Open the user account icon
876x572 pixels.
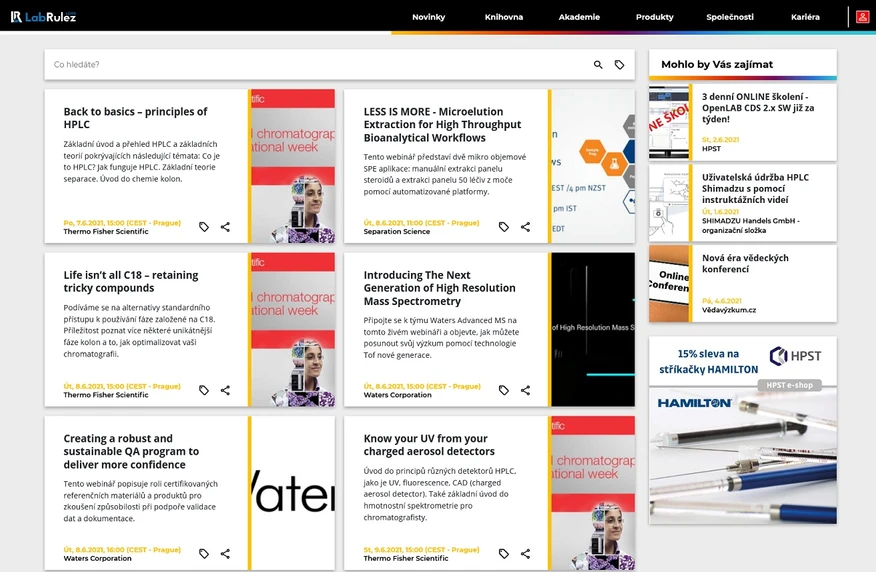click(x=862, y=17)
